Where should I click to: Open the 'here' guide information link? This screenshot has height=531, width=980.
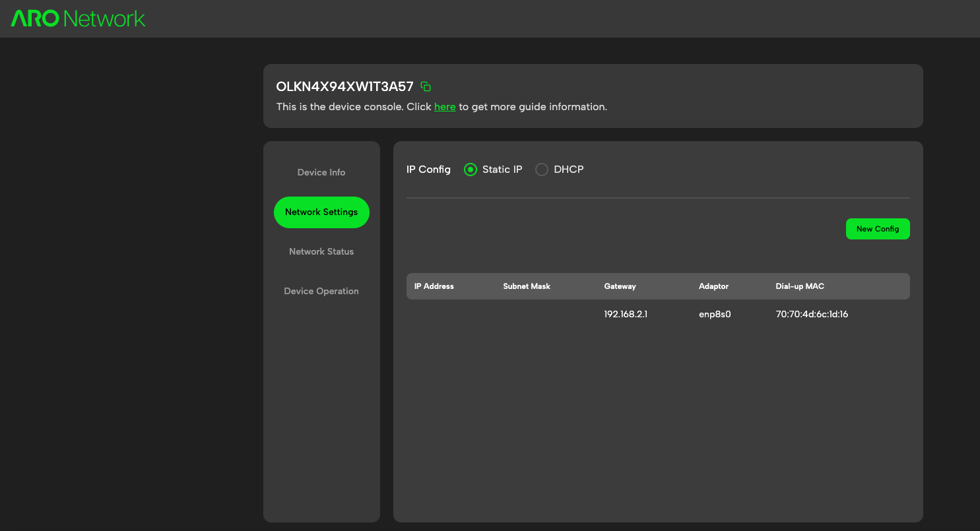click(445, 106)
